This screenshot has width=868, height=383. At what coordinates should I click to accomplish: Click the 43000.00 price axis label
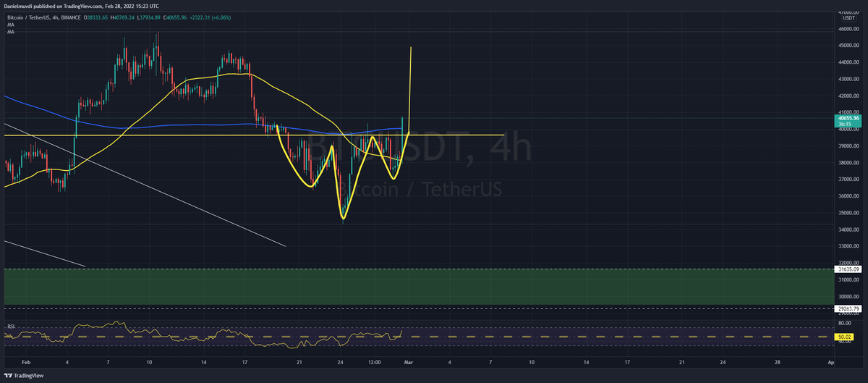pyautogui.click(x=848, y=79)
